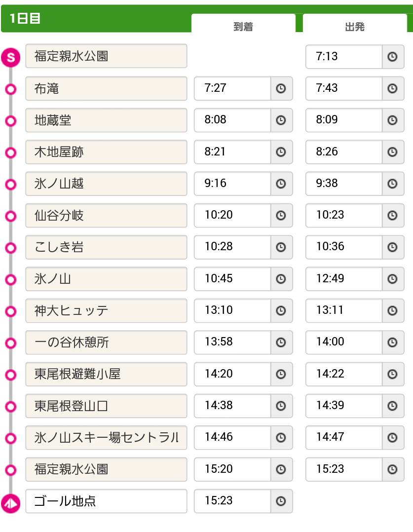Click the pink goal marker icon
Screen dimensions: 413x532
point(10,503)
